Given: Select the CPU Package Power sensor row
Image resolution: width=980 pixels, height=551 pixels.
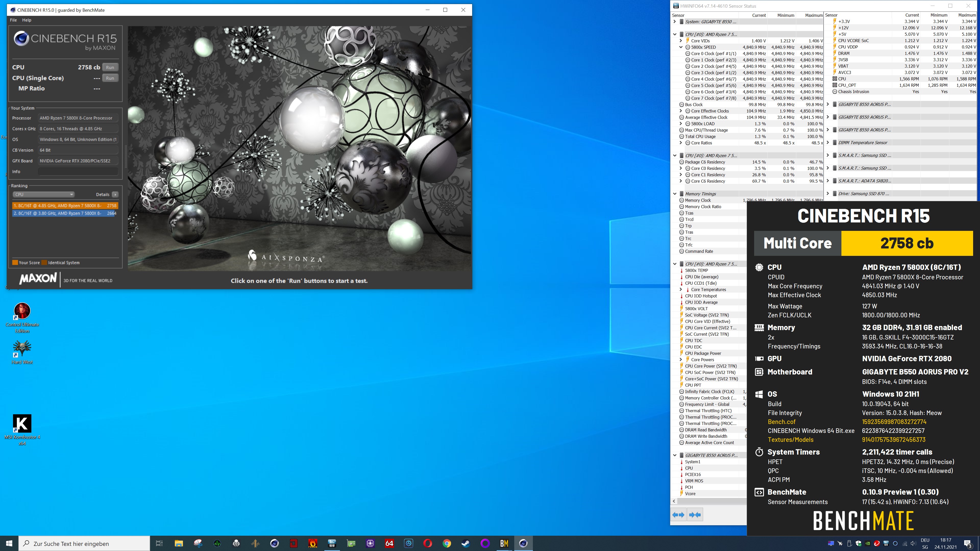Looking at the screenshot, I should coord(708,353).
